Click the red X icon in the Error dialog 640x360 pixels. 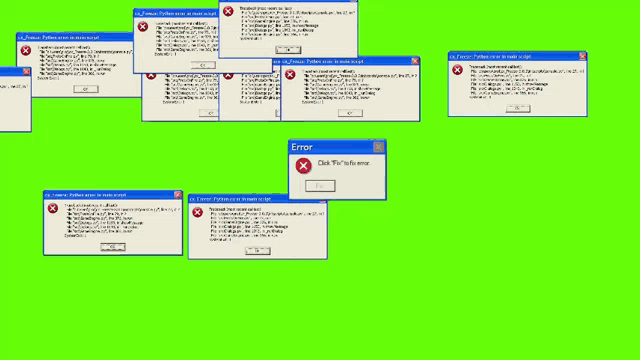point(303,166)
